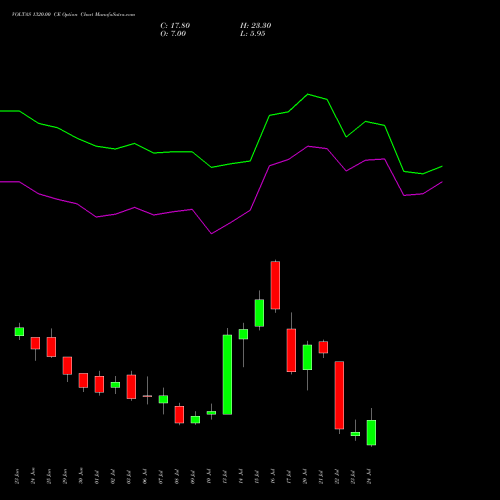Select the red candle for 17 Jul
Viewport: 500px width, 500px height.
[x=291, y=350]
